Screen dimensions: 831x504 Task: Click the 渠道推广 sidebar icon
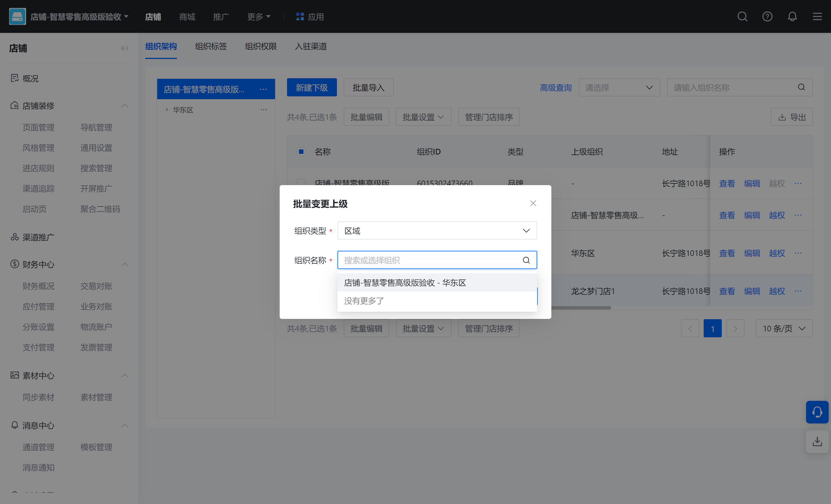14,237
